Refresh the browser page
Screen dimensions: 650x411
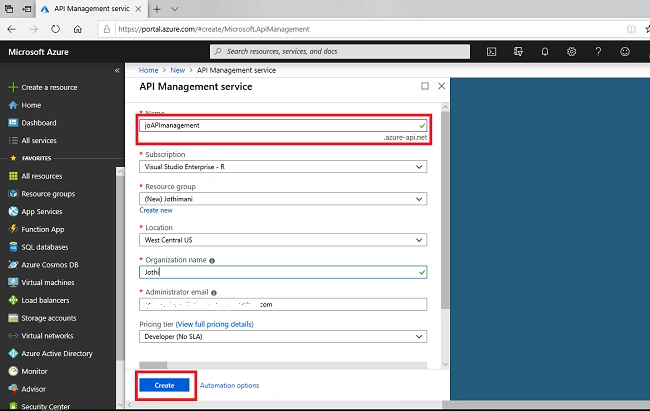coord(55,29)
